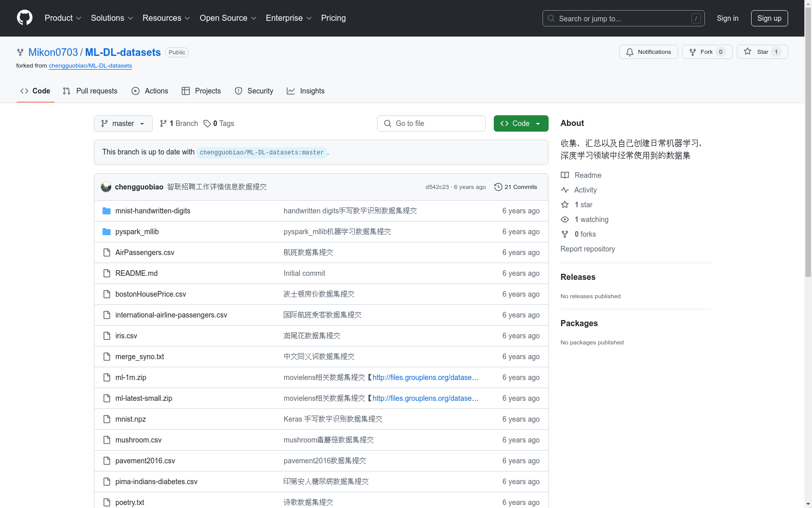Open the chengguobiao/ML-DL-datasets fork source link

pyautogui.click(x=90, y=66)
